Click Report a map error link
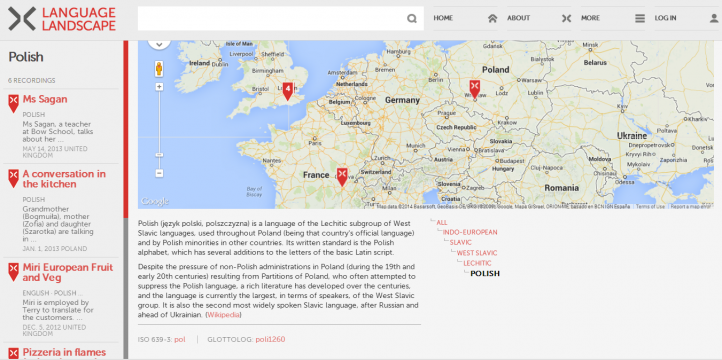The height and width of the screenshot is (360, 722). click(692, 207)
